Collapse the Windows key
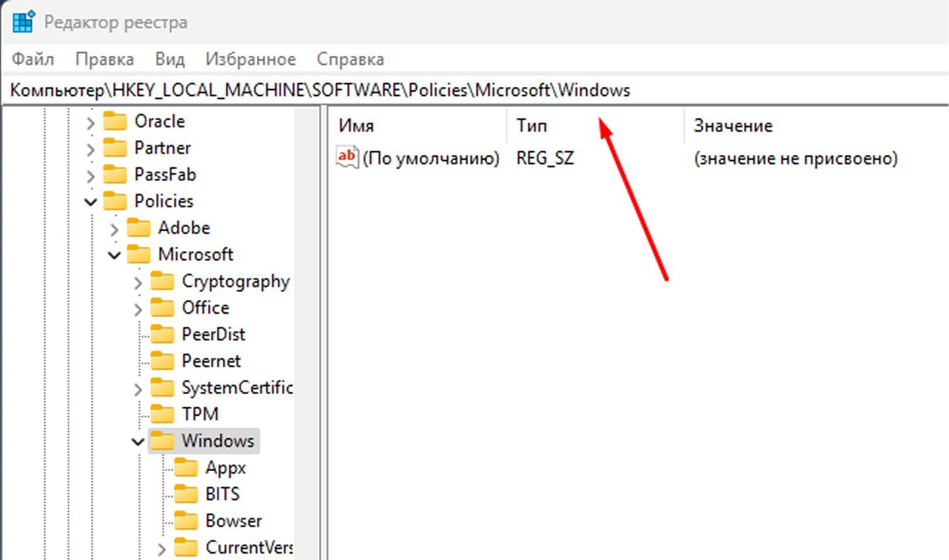 point(138,441)
